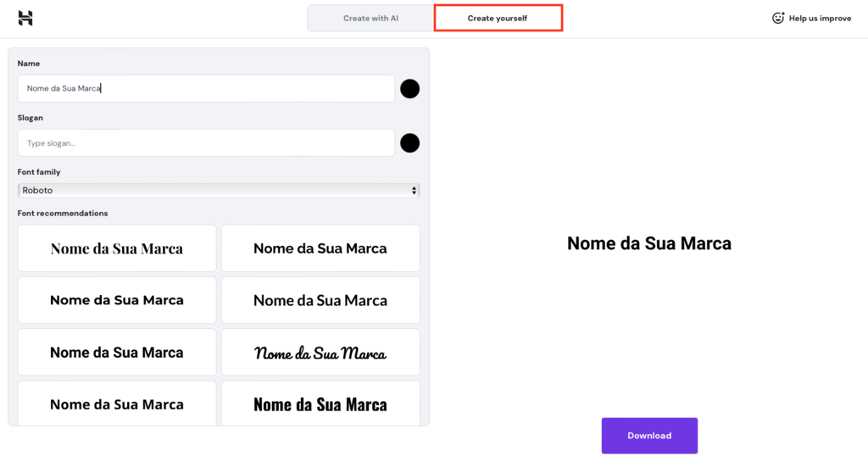Click the Hostinger logo icon
The width and height of the screenshot is (868, 468).
pyautogui.click(x=25, y=19)
